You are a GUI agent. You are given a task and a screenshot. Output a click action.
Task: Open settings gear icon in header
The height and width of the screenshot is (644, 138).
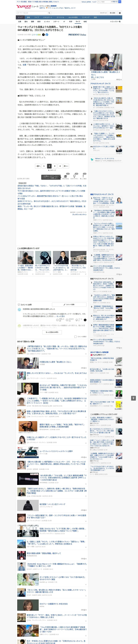coord(120,13)
